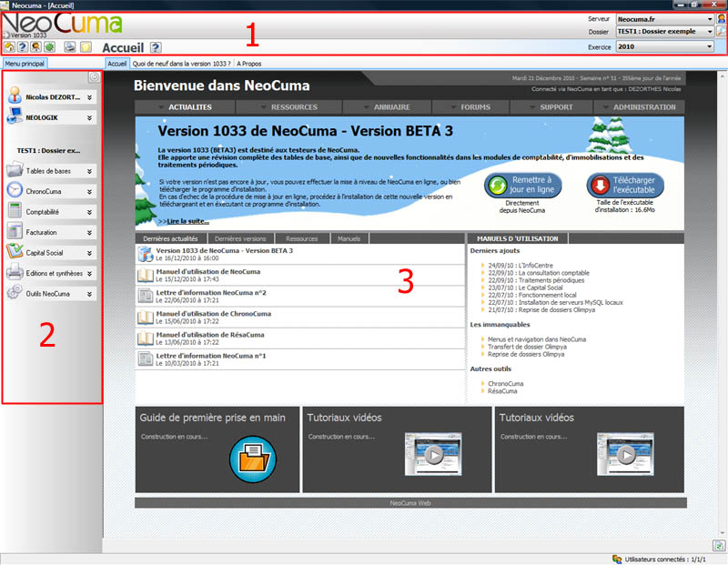This screenshot has height=565, width=728.
Task: Click the gears icon for Outils NeoCuma
Action: (x=15, y=292)
